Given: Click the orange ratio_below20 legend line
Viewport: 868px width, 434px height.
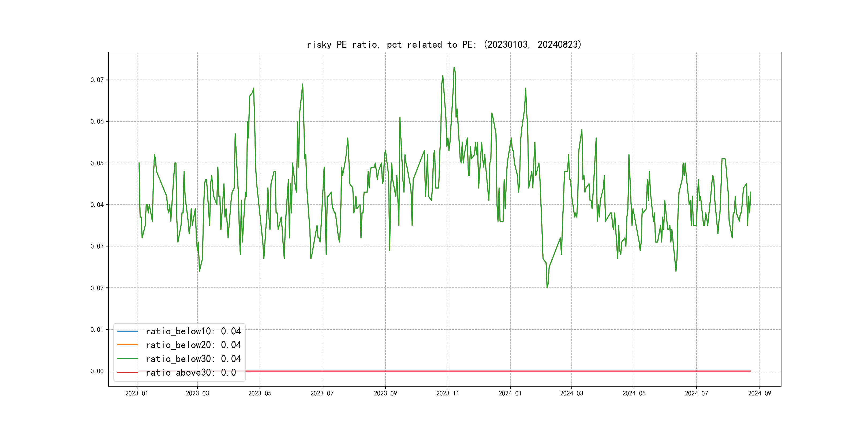Looking at the screenshot, I should coord(127,345).
